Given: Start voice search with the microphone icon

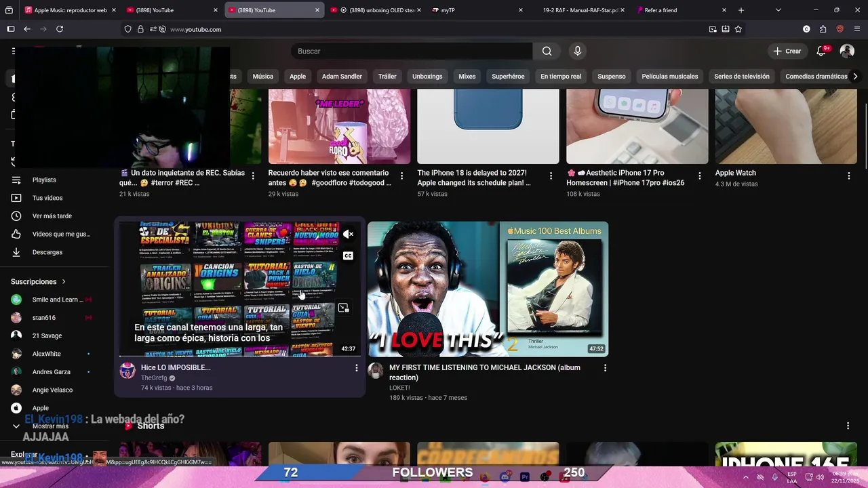Looking at the screenshot, I should tap(577, 51).
